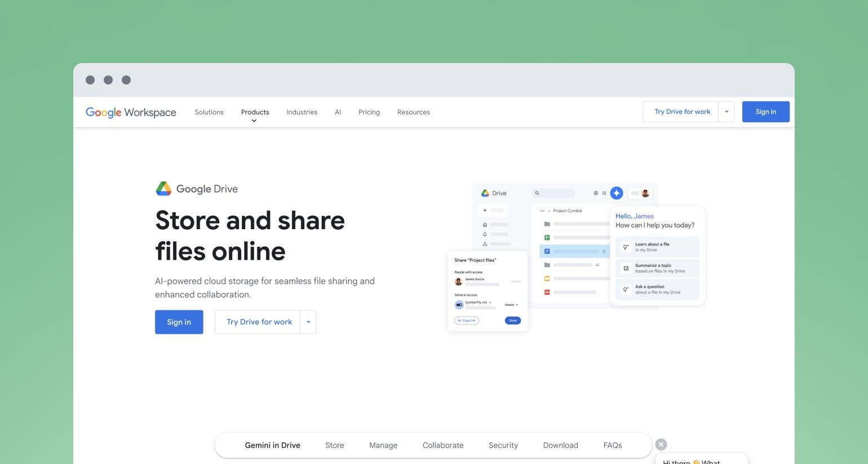Go to the Collaborate section tab
868x464 pixels.
click(x=443, y=445)
